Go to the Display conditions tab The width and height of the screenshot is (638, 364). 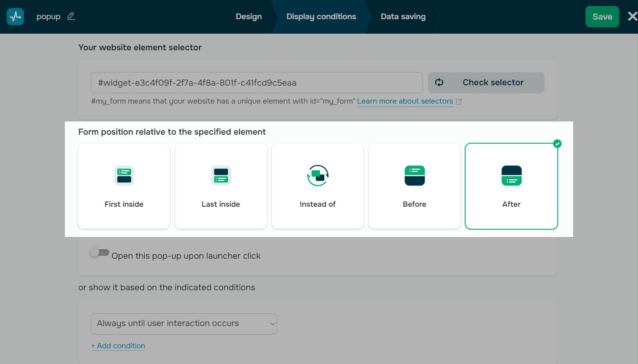coord(321,17)
